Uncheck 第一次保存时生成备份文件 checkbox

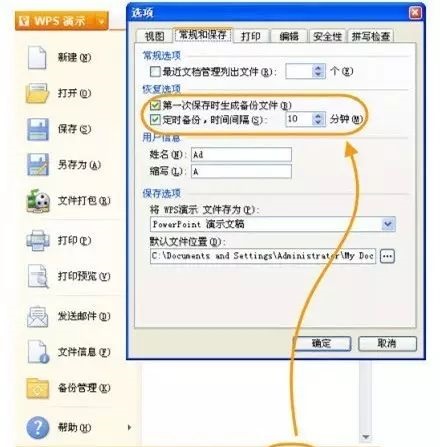click(x=155, y=105)
